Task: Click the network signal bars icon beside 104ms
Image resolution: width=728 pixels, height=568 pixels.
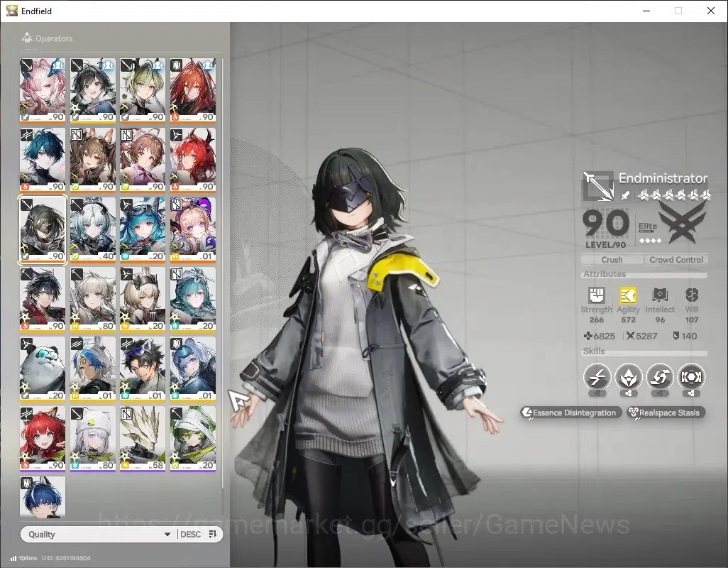Action: click(13, 558)
